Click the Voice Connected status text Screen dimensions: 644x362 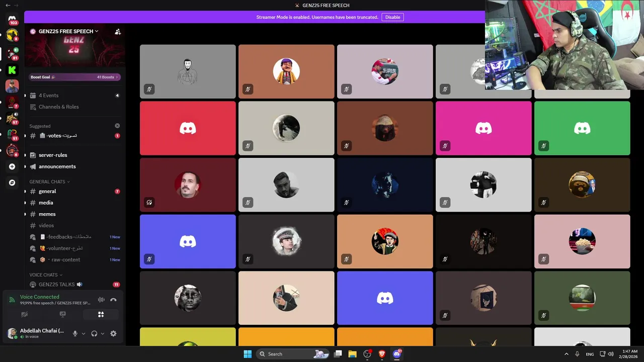(39, 297)
